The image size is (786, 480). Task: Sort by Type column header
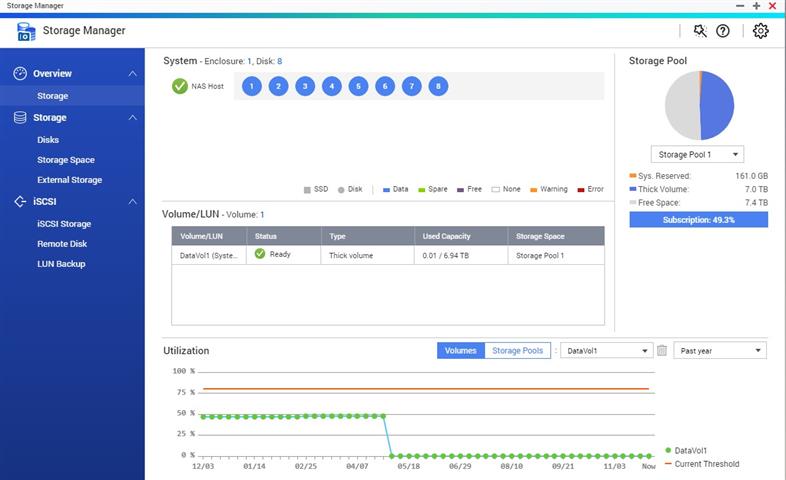367,236
